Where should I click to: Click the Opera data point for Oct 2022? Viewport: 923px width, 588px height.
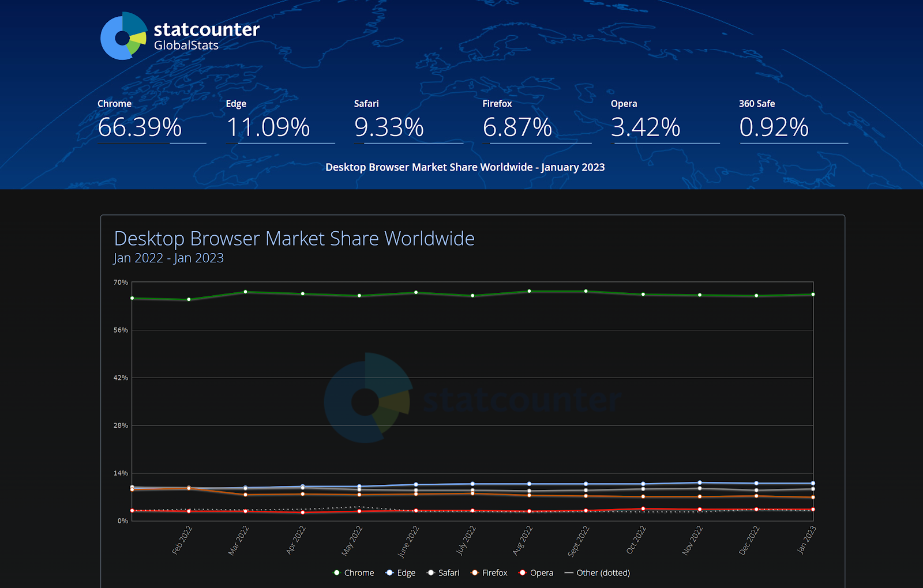click(643, 509)
